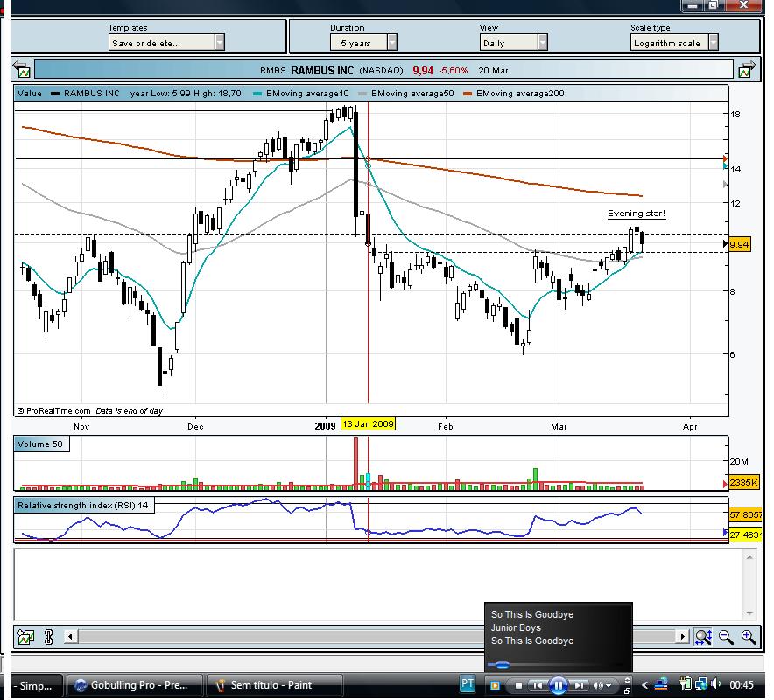
Task: Open the View dropdown set to Daily
Action: [x=513, y=42]
